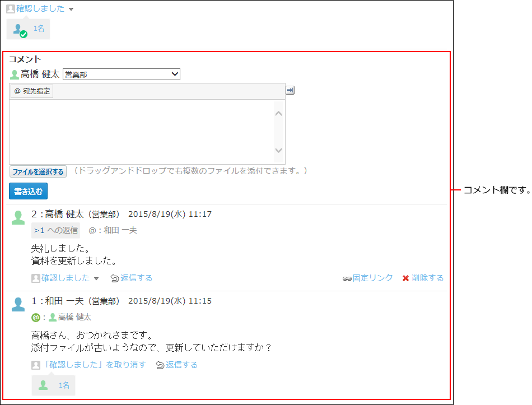
Task: Click the permalink (固定リンク) chain icon
Action: pyautogui.click(x=347, y=278)
